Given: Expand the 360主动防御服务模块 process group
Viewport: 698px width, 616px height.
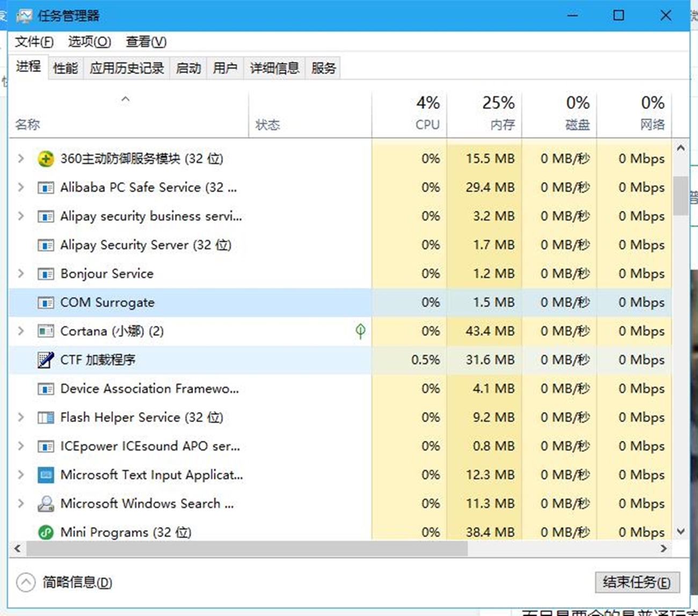Looking at the screenshot, I should tap(20, 159).
